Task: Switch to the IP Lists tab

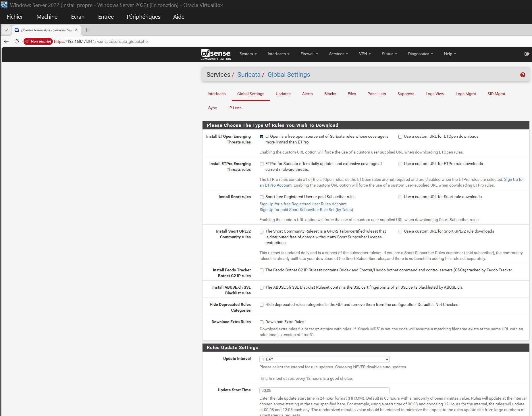Action: [235, 108]
